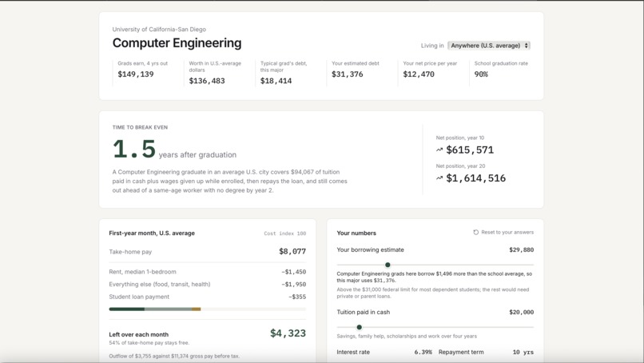
Task: Click the $29,880 borrowing estimate value
Action: [522, 250]
